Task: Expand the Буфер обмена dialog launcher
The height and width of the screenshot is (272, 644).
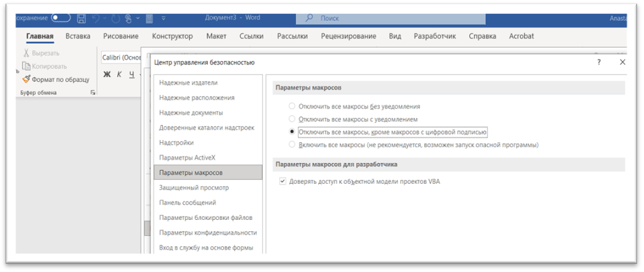Action: coord(93,93)
